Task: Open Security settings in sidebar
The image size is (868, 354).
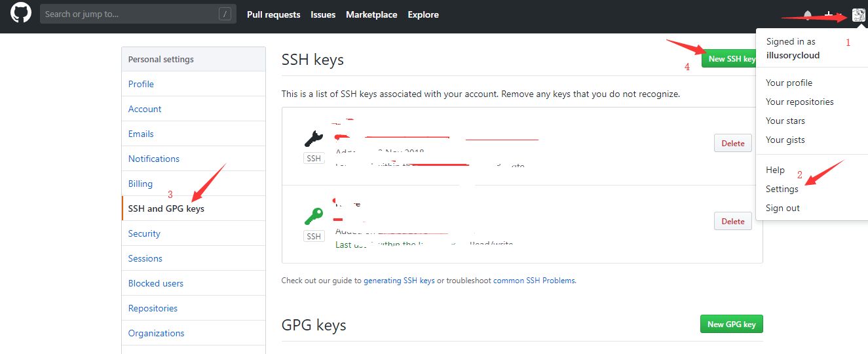Action: tap(193, 233)
